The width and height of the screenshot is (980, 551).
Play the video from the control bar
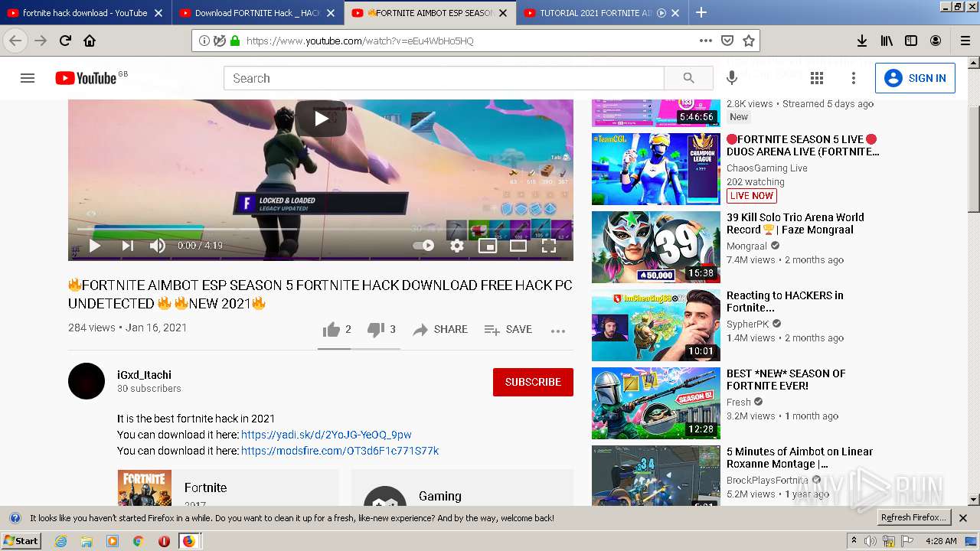95,246
